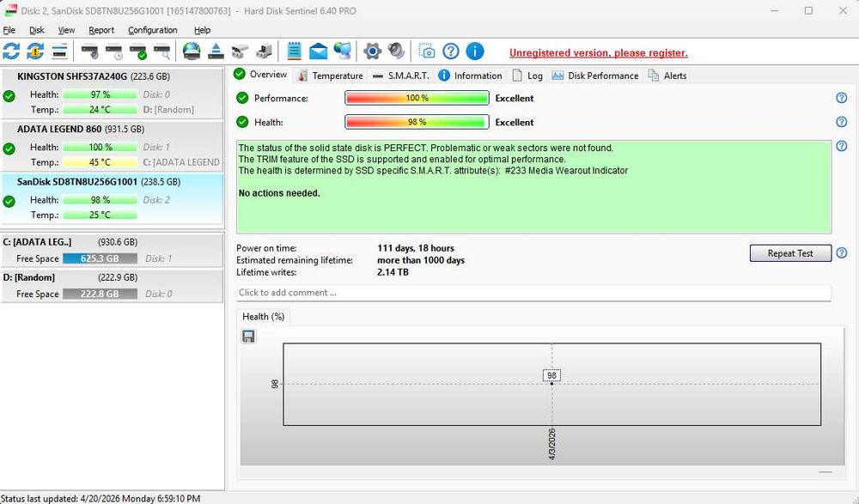Image resolution: width=859 pixels, height=504 pixels.
Task: Open the Configuration menu
Action: point(152,30)
